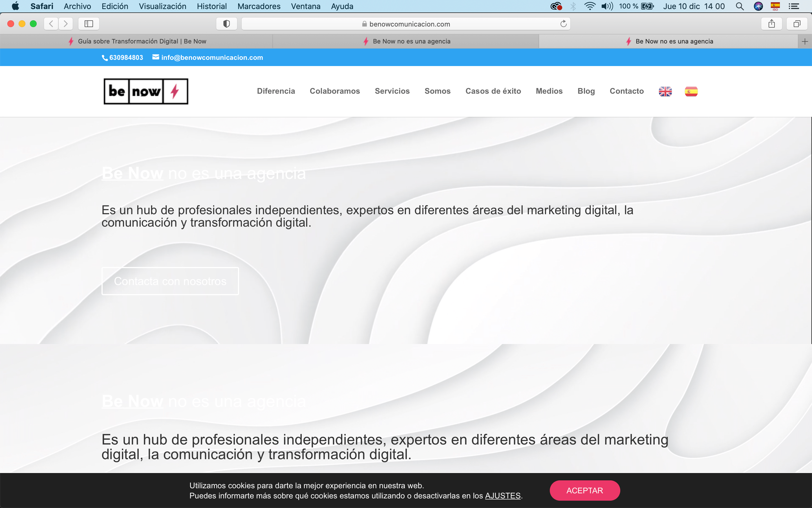Open the Apple menu

(x=16, y=6)
